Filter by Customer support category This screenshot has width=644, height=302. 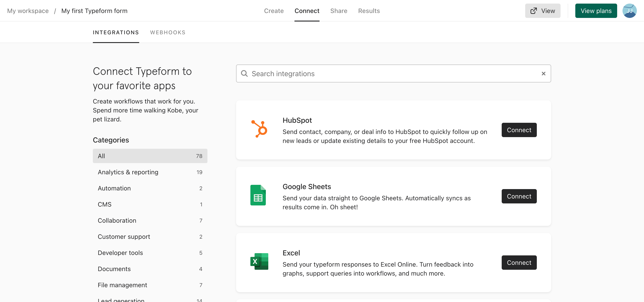[150, 237]
